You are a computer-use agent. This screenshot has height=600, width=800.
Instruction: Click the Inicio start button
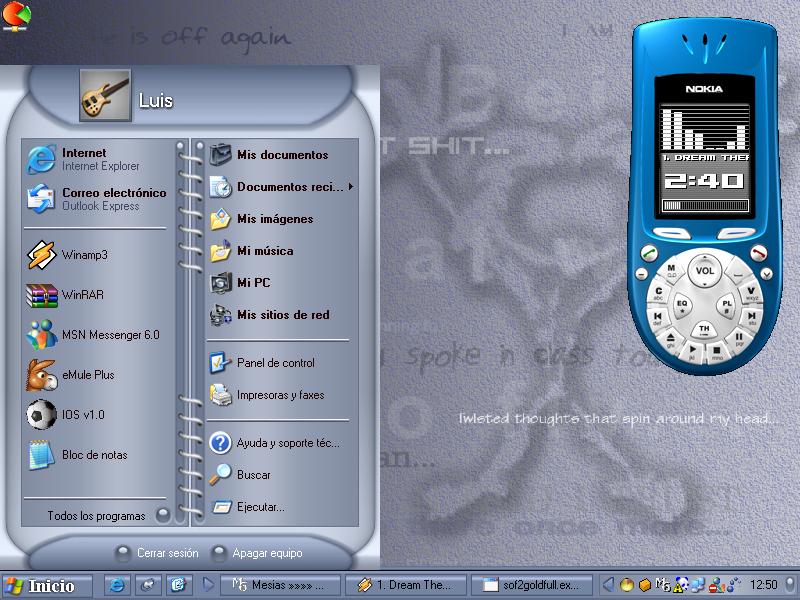[x=46, y=585]
